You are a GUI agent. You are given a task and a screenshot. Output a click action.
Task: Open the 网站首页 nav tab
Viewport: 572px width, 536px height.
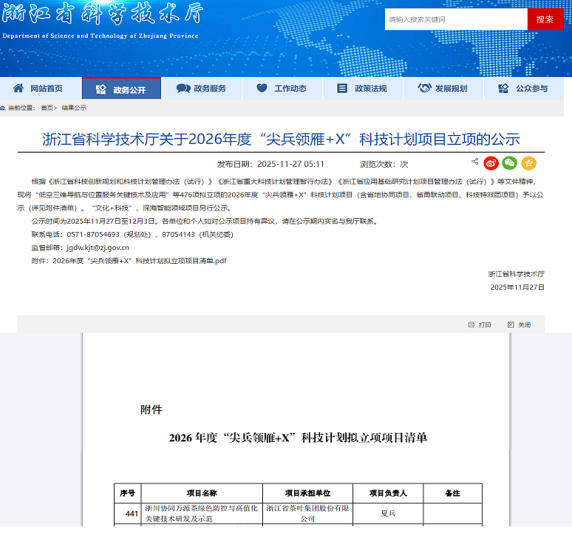[x=40, y=88]
